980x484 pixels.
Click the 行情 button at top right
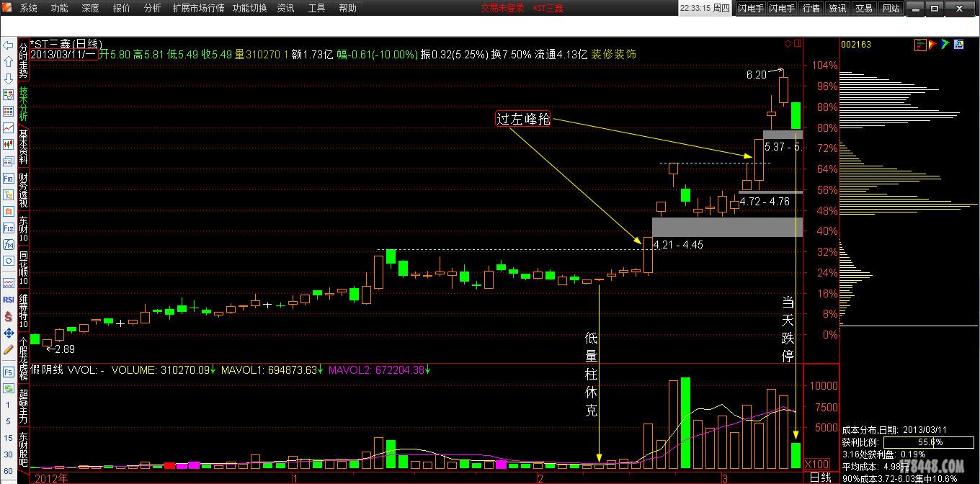point(811,8)
